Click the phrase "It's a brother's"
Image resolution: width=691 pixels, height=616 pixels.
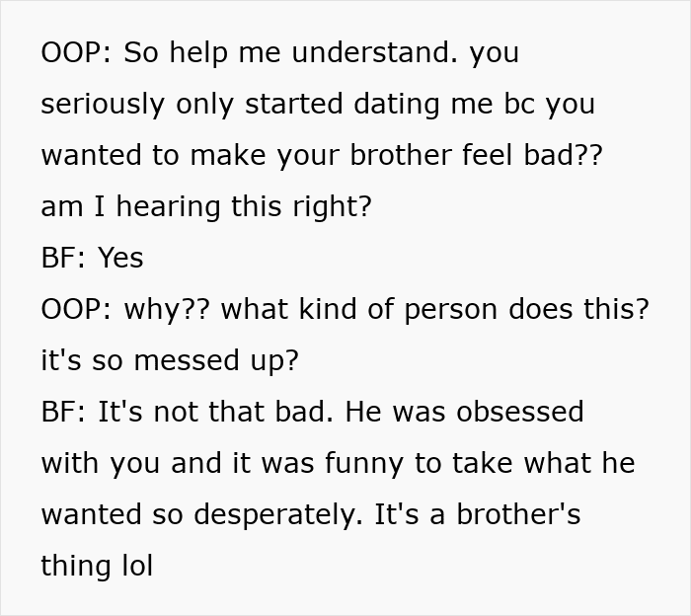click(x=477, y=514)
